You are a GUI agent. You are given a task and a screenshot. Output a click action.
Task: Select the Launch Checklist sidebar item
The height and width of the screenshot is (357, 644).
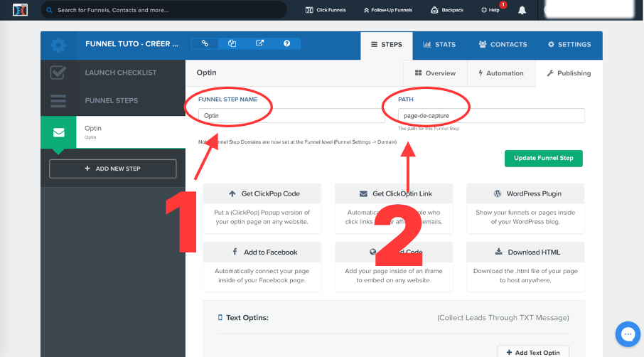(113, 73)
